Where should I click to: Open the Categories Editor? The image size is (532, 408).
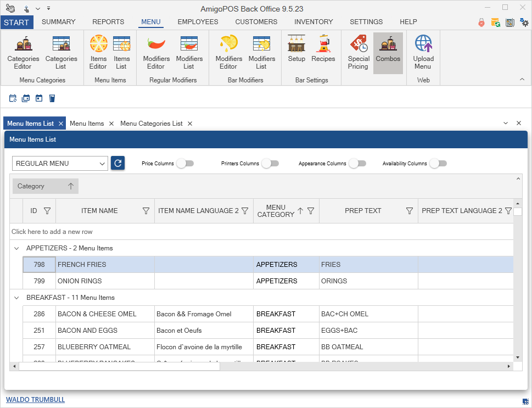click(x=23, y=53)
